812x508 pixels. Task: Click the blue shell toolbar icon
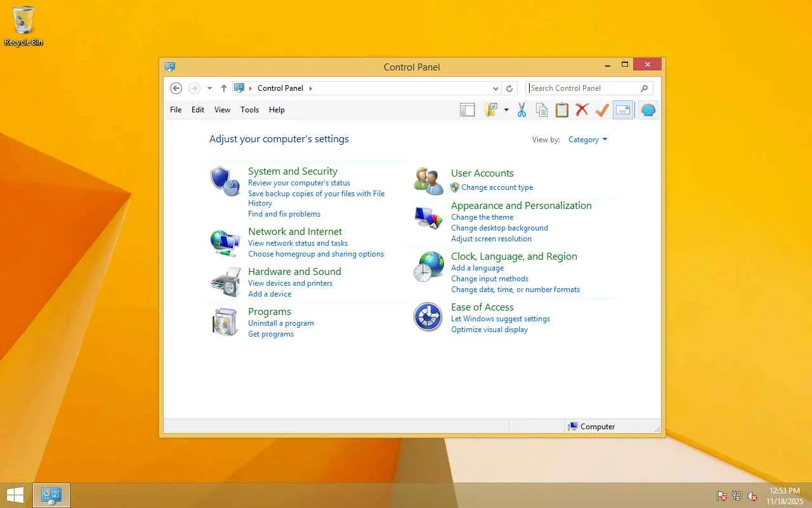click(x=648, y=110)
